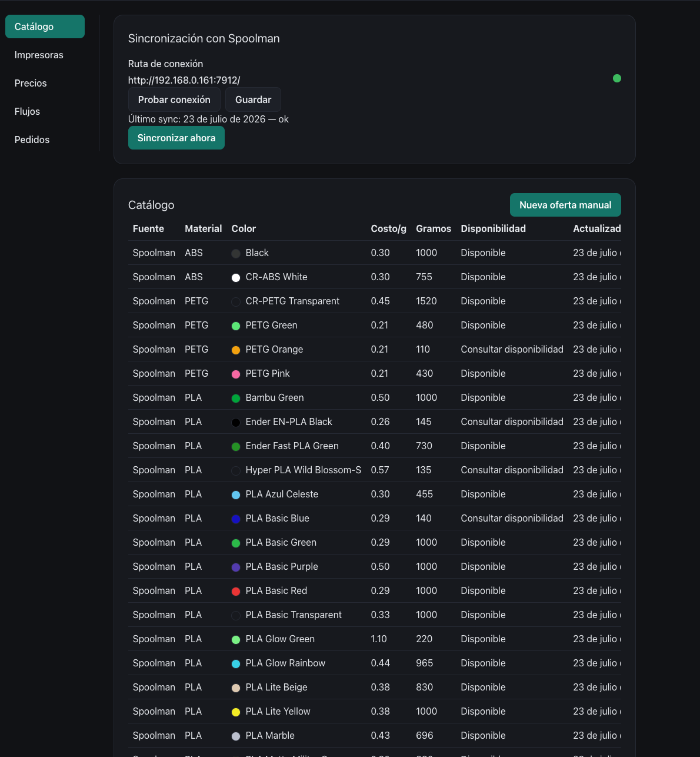Click the pink dot for PETG Pink
The height and width of the screenshot is (757, 700).
(236, 374)
